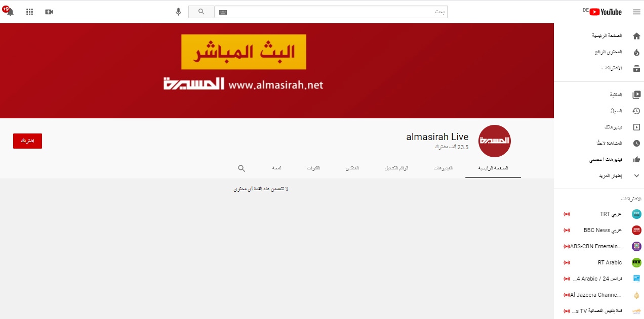Open Library in sidebar
The width and height of the screenshot is (644, 319).
pos(599,95)
